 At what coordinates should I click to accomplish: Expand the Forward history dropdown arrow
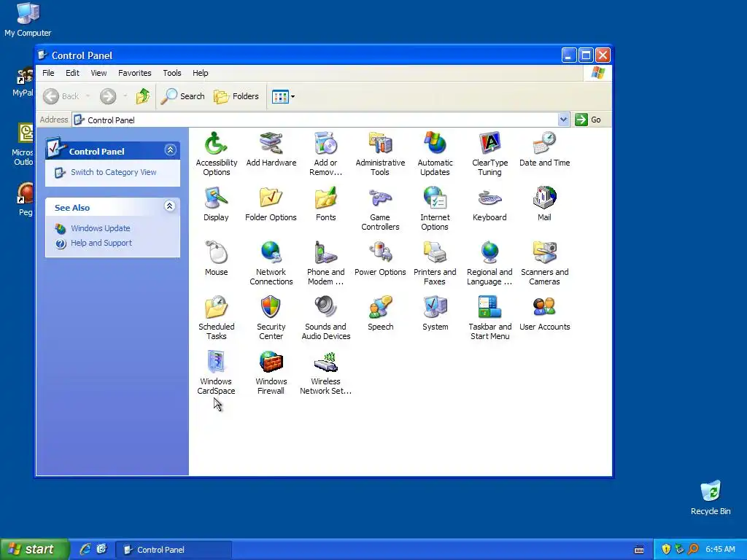(125, 96)
